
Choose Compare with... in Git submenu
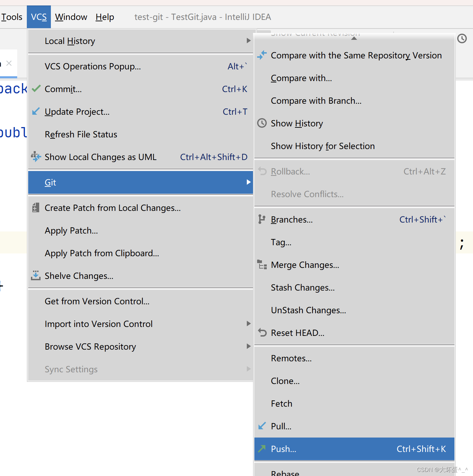(354, 78)
